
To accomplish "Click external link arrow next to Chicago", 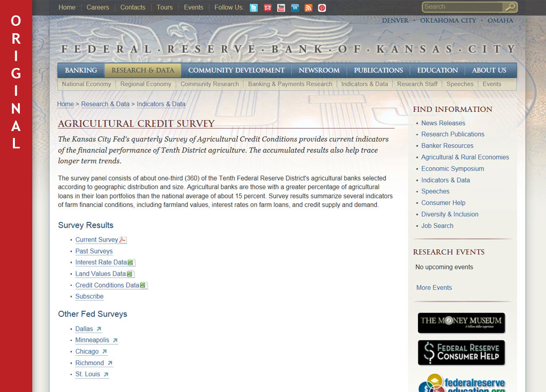I will pos(104,352).
